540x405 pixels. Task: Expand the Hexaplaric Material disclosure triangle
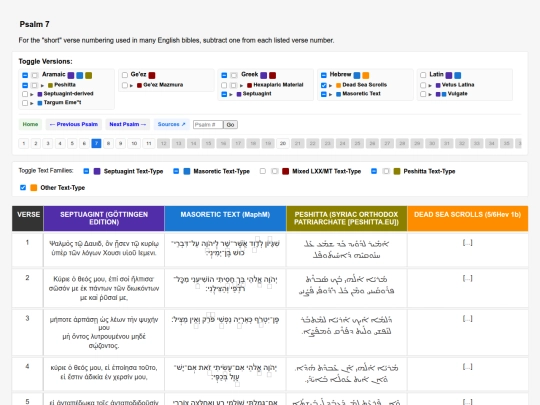[242, 85]
